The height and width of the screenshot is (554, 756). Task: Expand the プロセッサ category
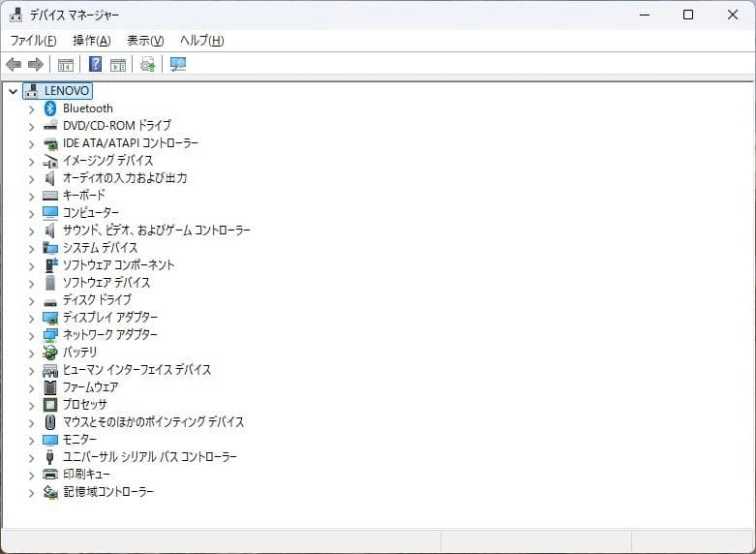31,406
